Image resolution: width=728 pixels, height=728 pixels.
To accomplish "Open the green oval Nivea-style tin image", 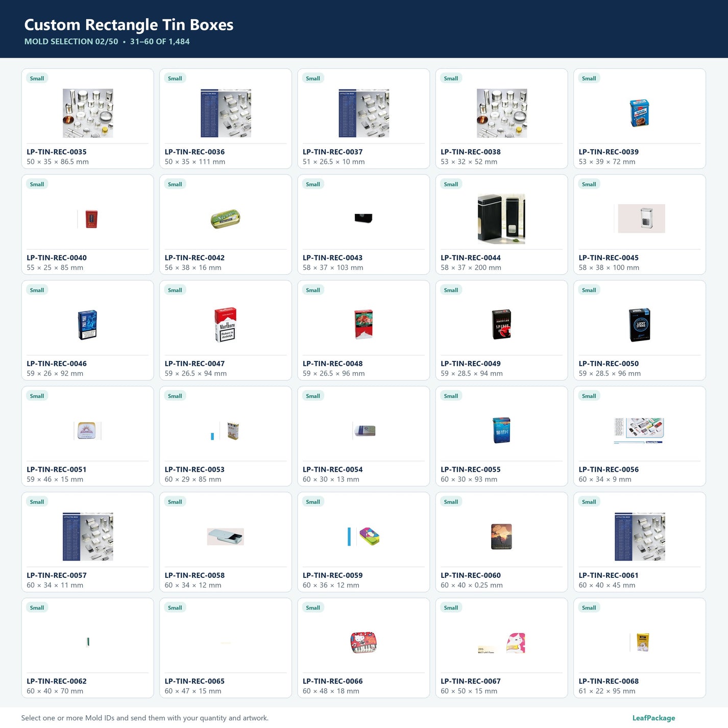I will (x=225, y=219).
